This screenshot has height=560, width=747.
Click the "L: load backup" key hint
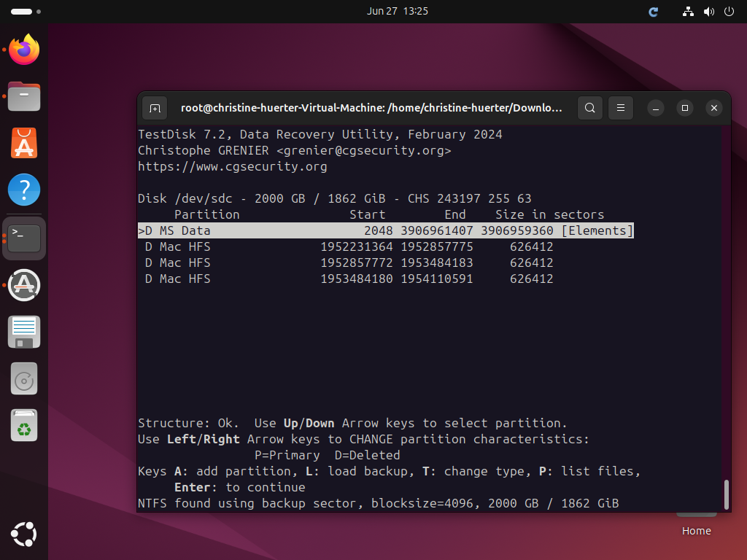pyautogui.click(x=360, y=472)
